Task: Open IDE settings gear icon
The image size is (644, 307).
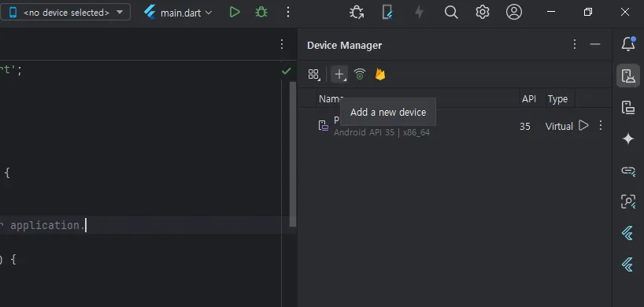Action: click(x=483, y=13)
